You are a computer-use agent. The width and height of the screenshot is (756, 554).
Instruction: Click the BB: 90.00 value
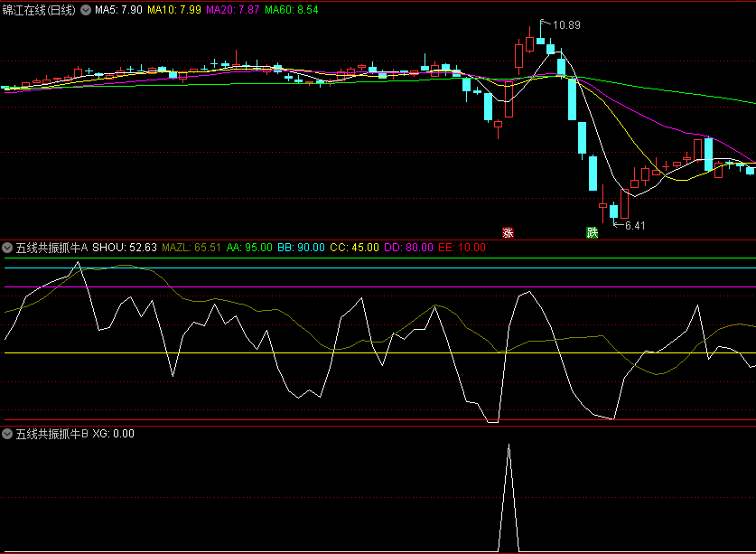pos(301,248)
